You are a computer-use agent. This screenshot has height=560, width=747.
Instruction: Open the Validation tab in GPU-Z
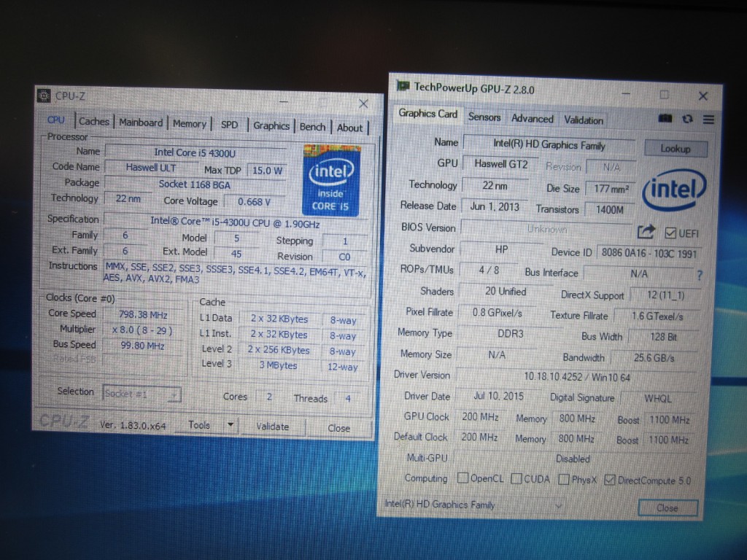point(584,120)
